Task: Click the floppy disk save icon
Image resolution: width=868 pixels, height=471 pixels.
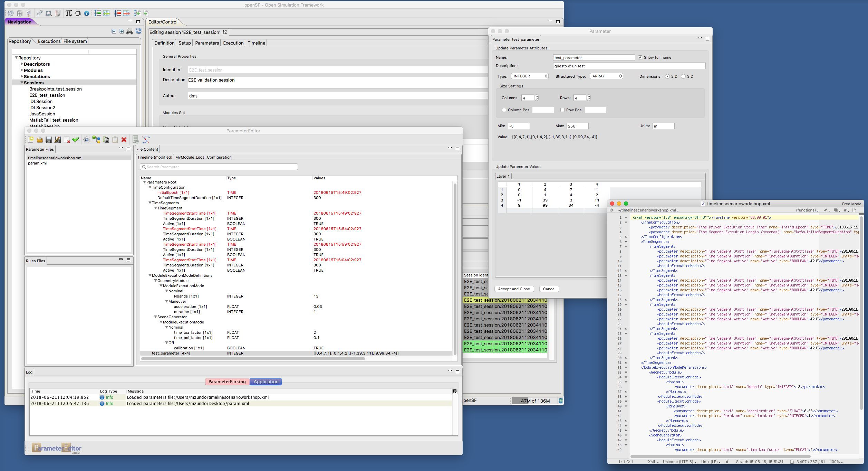Action: 49,140
